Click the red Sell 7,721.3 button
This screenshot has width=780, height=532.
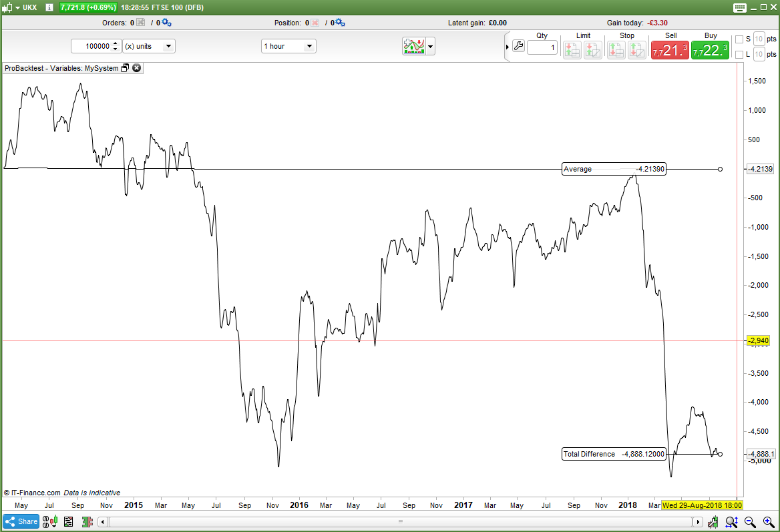point(668,49)
